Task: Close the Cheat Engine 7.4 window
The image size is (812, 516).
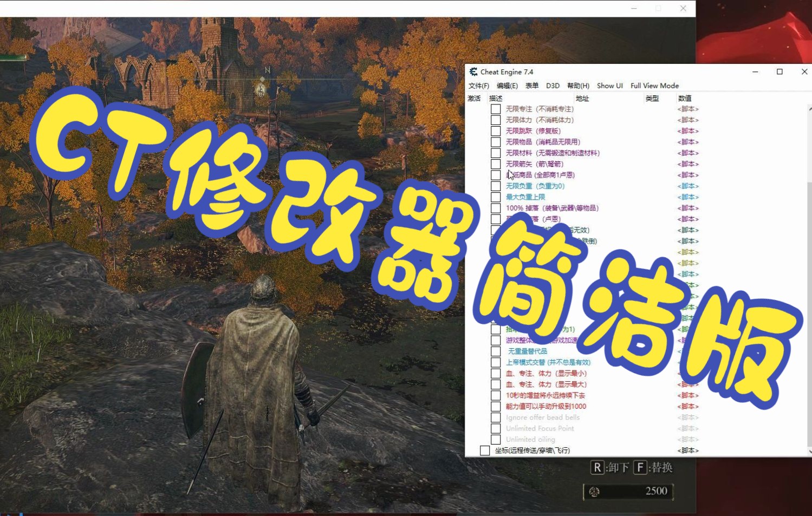Action: click(x=804, y=71)
